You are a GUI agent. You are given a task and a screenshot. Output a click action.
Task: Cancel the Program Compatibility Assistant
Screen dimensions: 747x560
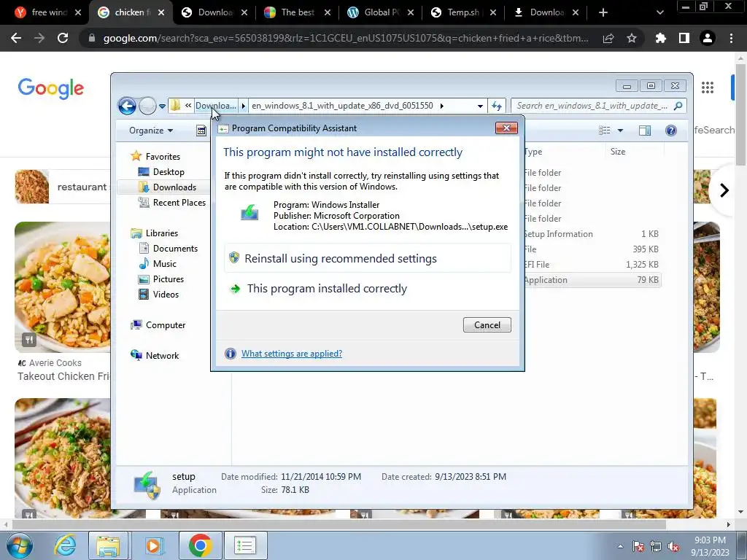487,324
